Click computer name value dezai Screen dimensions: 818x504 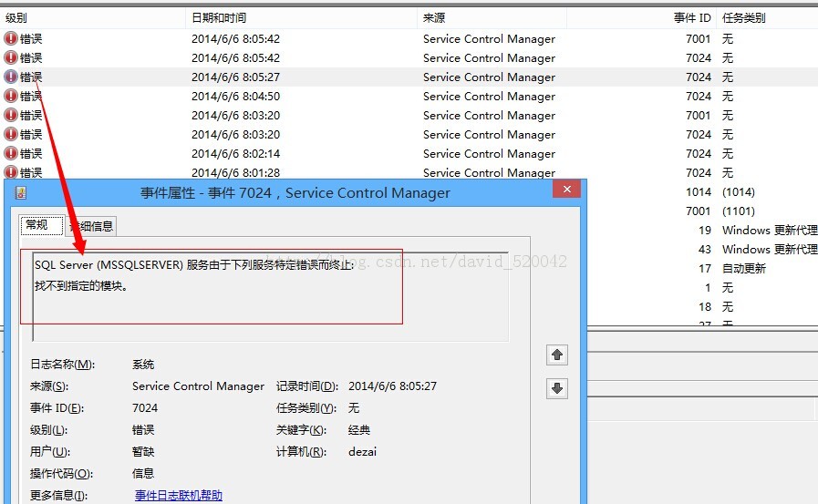pyautogui.click(x=363, y=452)
